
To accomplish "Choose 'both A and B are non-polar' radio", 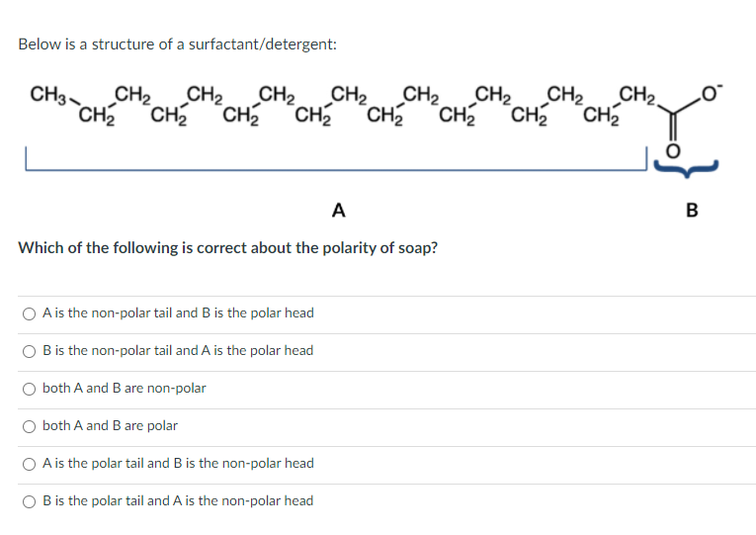I will click(30, 390).
